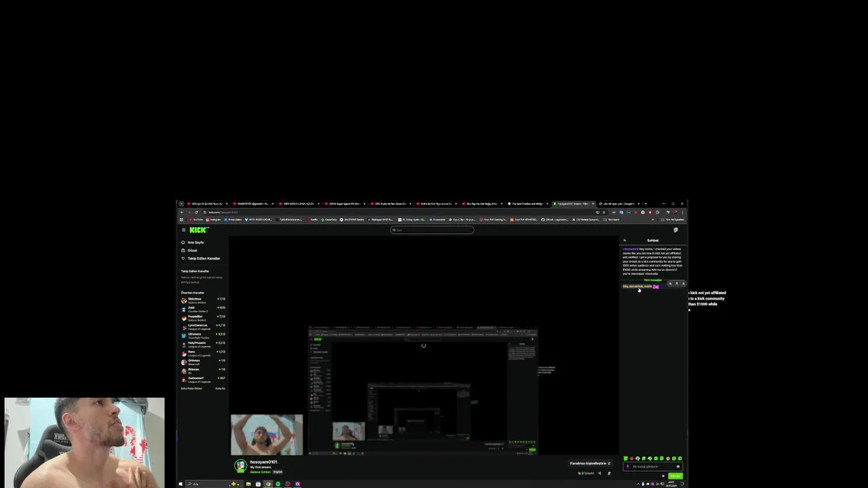
Task: Open Chrome from the taskbar
Action: [268, 484]
